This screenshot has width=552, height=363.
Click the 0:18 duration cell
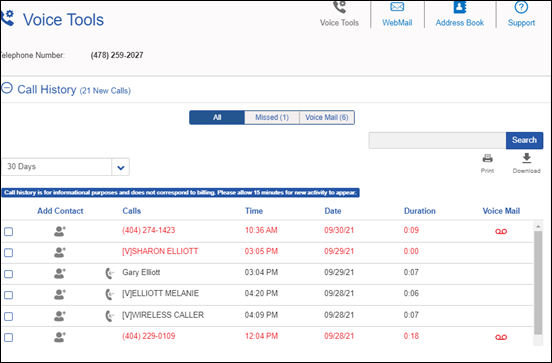pos(411,336)
